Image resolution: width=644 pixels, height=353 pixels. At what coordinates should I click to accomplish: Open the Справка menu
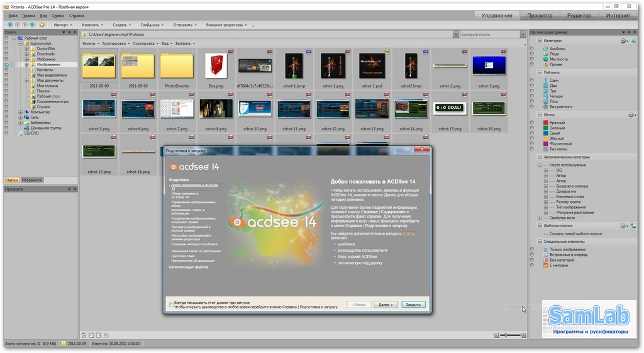[x=76, y=16]
